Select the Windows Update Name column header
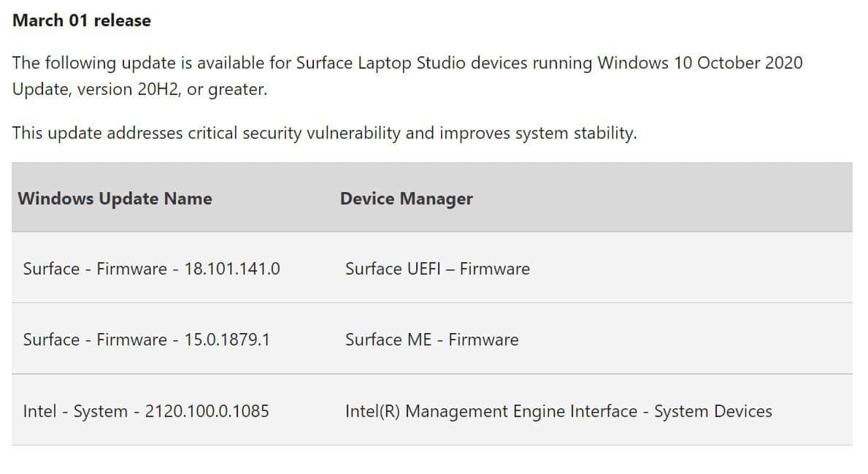This screenshot has height=474, width=868. click(x=115, y=198)
